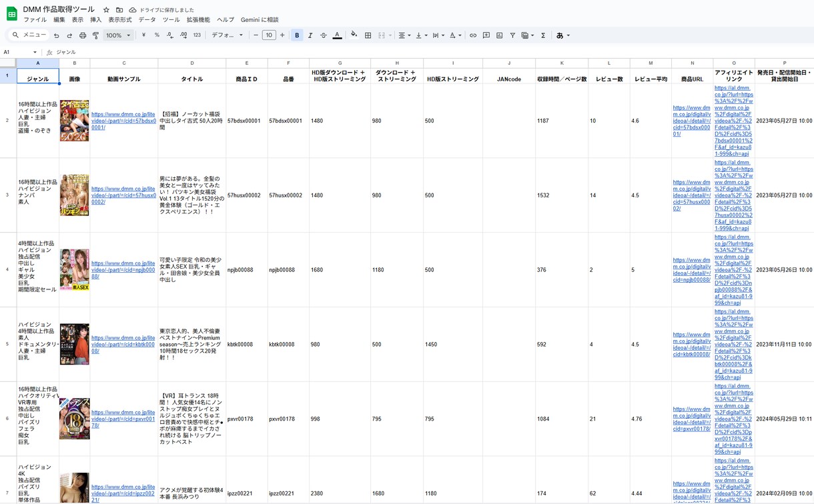814x504 pixels.
Task: Star the DMM 作品取得ツール document
Action: coord(106,10)
